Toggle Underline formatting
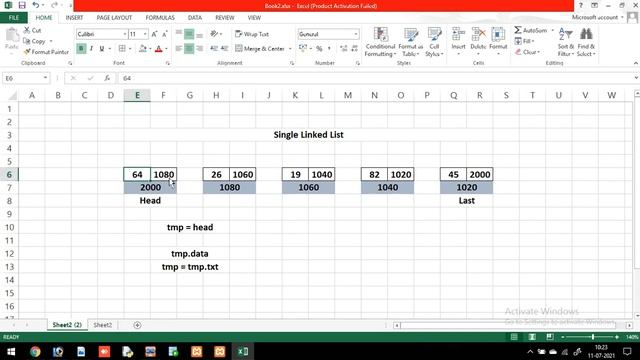This screenshot has width=640, height=360. [102, 49]
